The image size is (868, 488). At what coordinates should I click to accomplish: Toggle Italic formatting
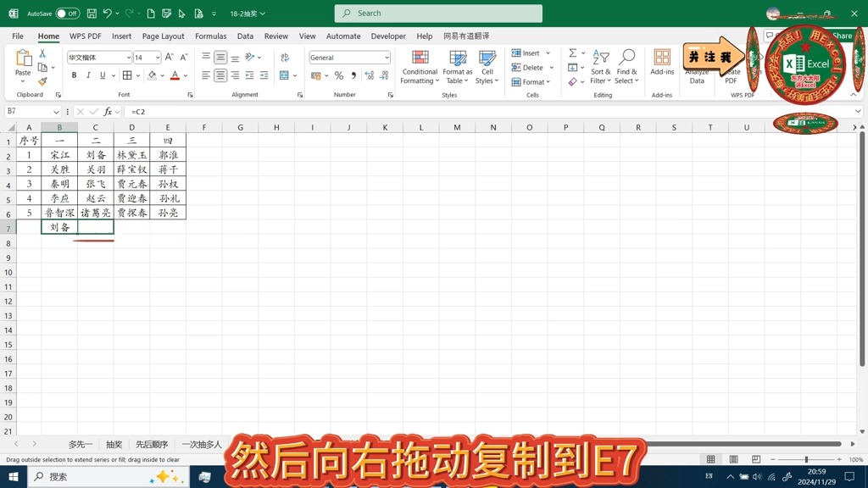click(89, 75)
